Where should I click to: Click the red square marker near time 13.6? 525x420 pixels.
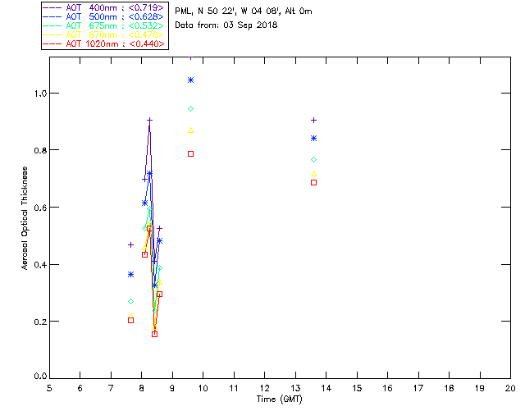[313, 183]
